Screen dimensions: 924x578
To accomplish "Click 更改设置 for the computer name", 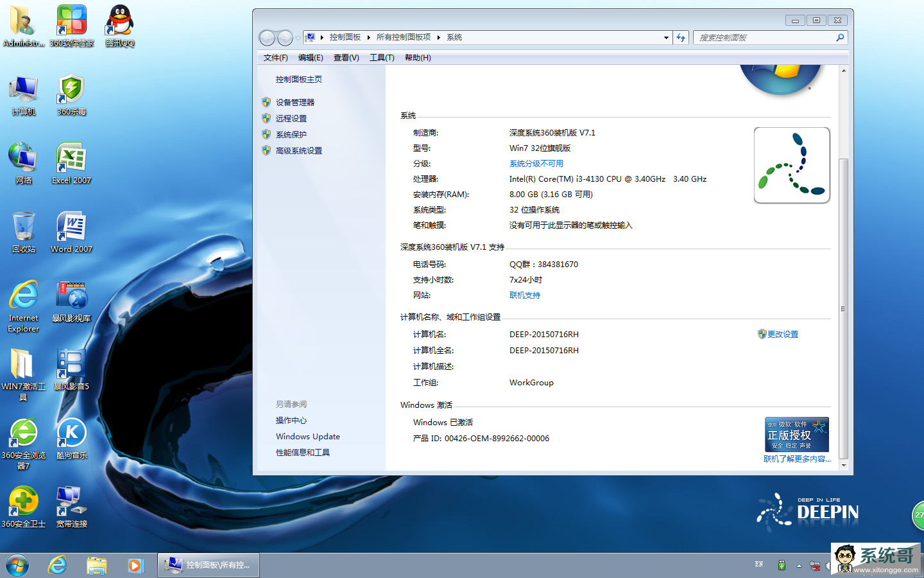I will click(x=783, y=335).
